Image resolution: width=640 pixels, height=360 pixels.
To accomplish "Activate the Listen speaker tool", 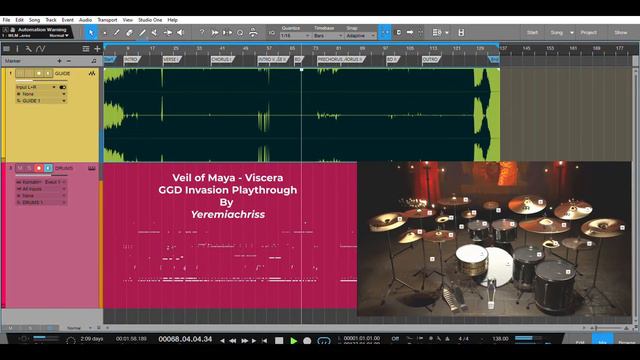I will coord(180,33).
